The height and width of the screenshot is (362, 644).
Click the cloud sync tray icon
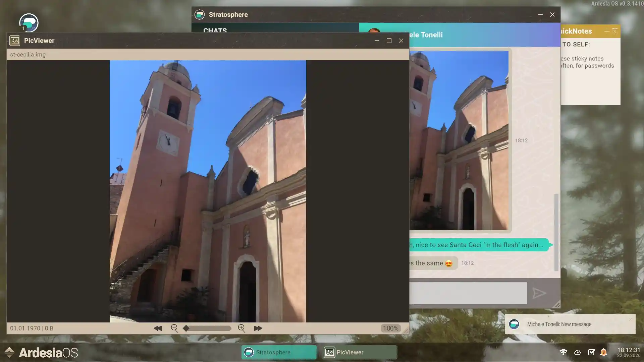(577, 352)
